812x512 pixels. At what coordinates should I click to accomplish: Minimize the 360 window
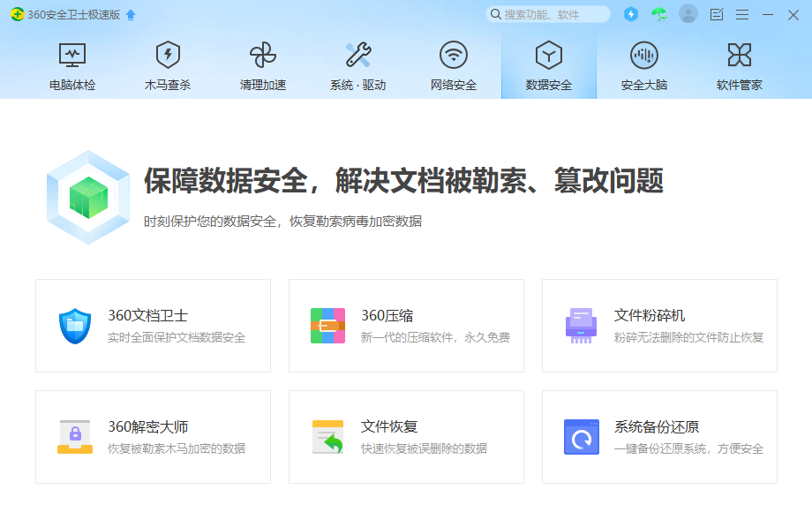tap(768, 14)
